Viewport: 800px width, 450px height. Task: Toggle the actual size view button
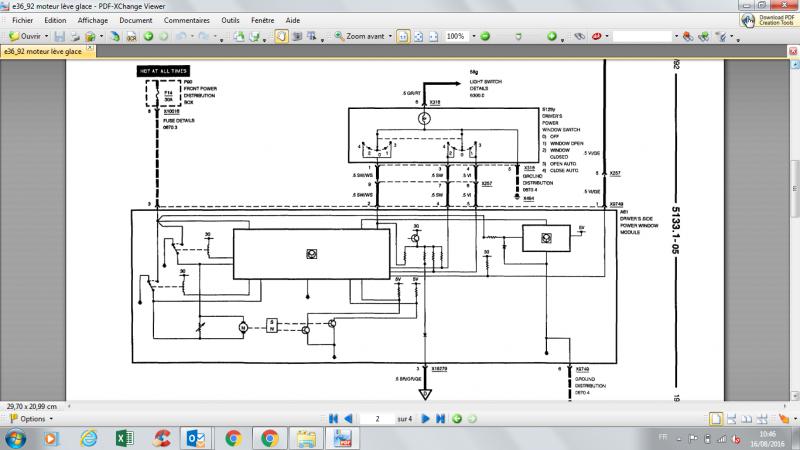[402, 36]
